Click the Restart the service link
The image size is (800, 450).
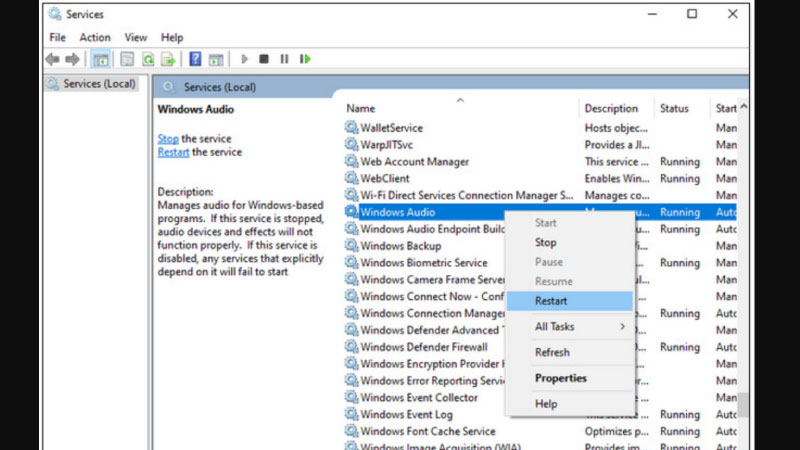(173, 152)
